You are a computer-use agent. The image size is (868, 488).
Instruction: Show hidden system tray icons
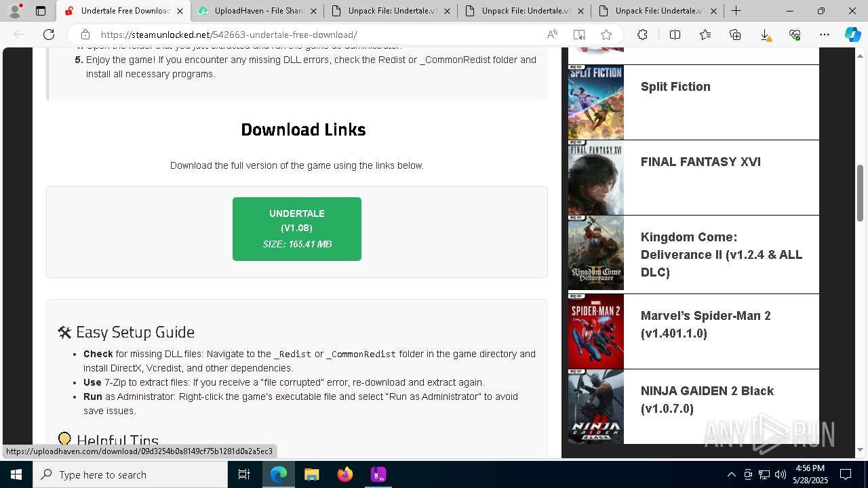tap(731, 474)
